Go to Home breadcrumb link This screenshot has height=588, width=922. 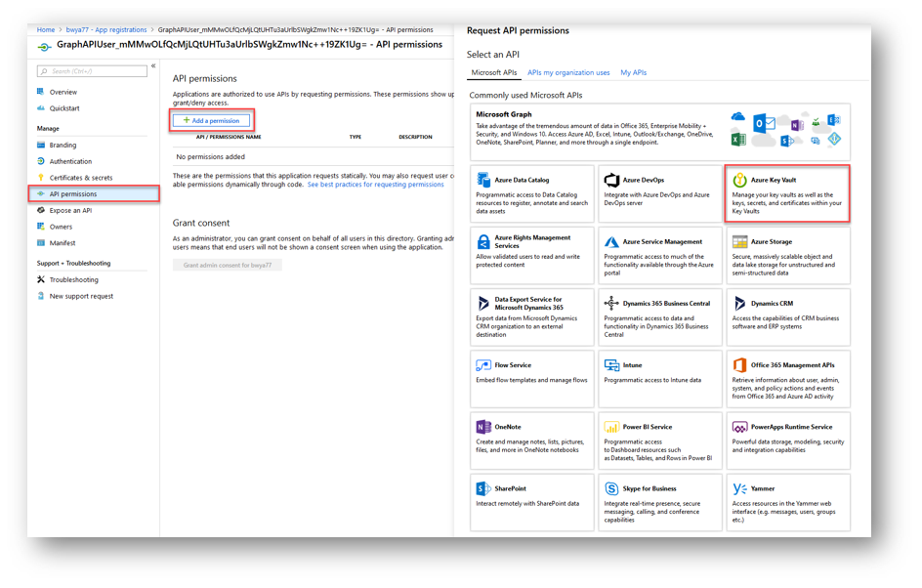46,30
